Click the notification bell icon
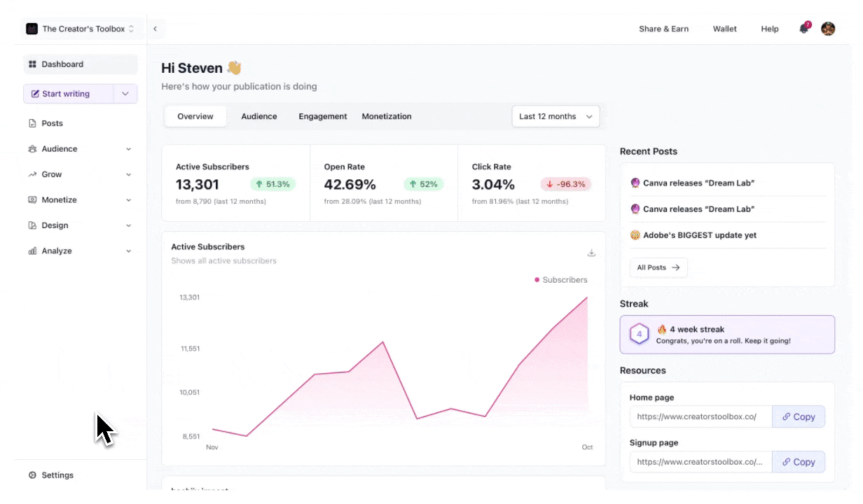Image resolution: width=863 pixels, height=504 pixels. coord(803,29)
